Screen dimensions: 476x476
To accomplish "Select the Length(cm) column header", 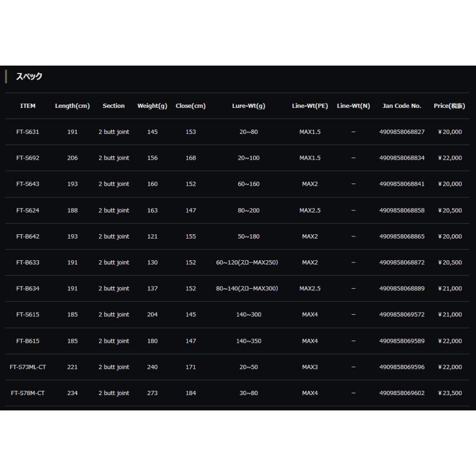I will (x=72, y=106).
